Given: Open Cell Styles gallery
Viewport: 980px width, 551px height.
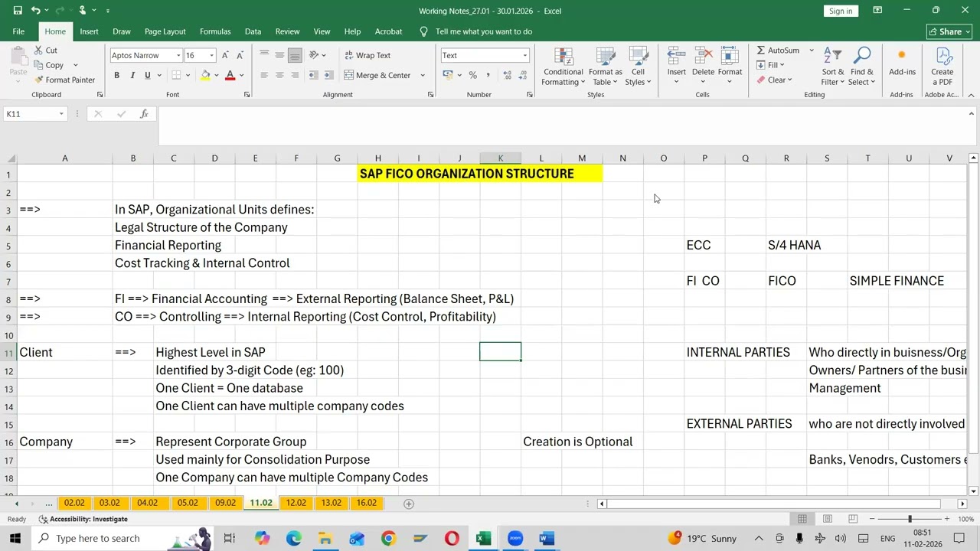Looking at the screenshot, I should tap(638, 67).
